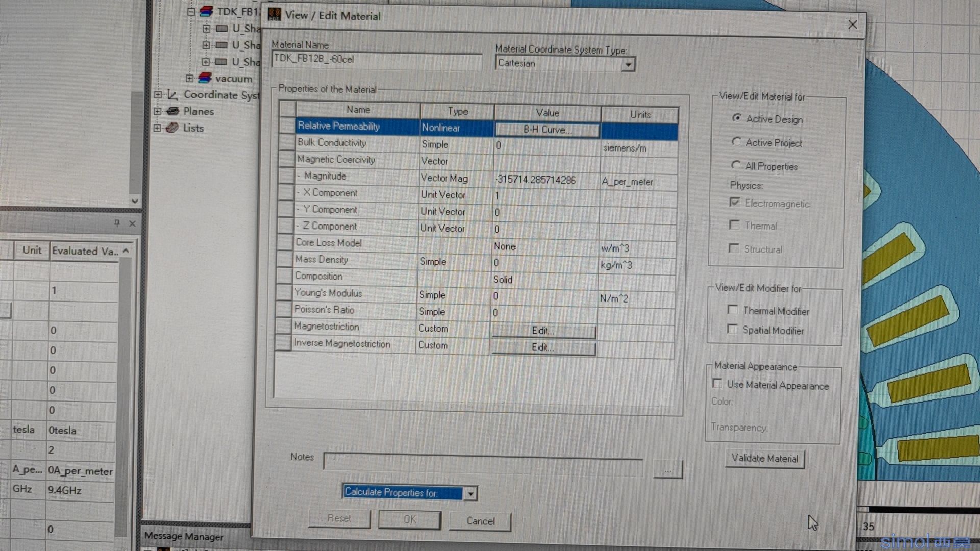
Task: Enable Structural physics checkbox
Action: [x=733, y=248]
